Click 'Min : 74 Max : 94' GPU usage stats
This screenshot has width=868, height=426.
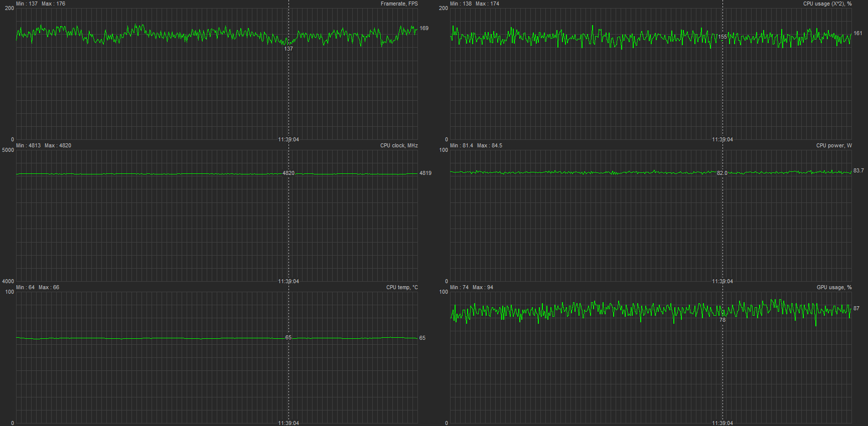point(472,288)
